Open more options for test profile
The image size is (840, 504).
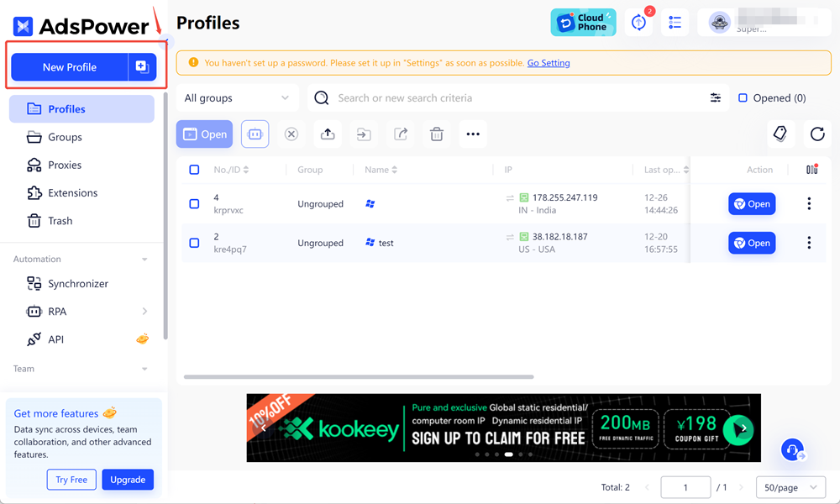pos(809,243)
